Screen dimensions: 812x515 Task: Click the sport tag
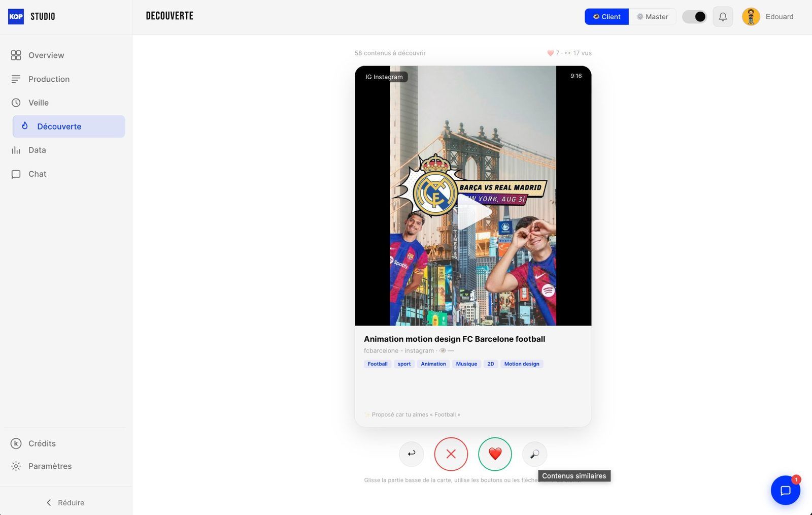[x=404, y=364]
